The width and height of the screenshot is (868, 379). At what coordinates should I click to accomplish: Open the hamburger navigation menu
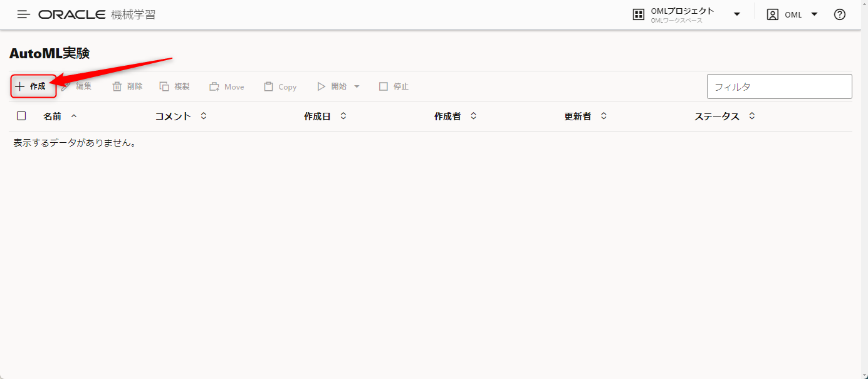point(24,14)
